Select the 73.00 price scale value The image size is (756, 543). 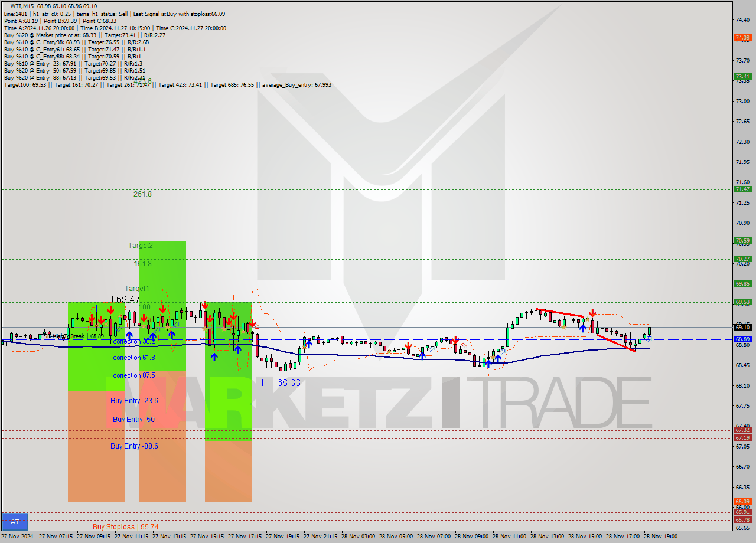click(742, 101)
